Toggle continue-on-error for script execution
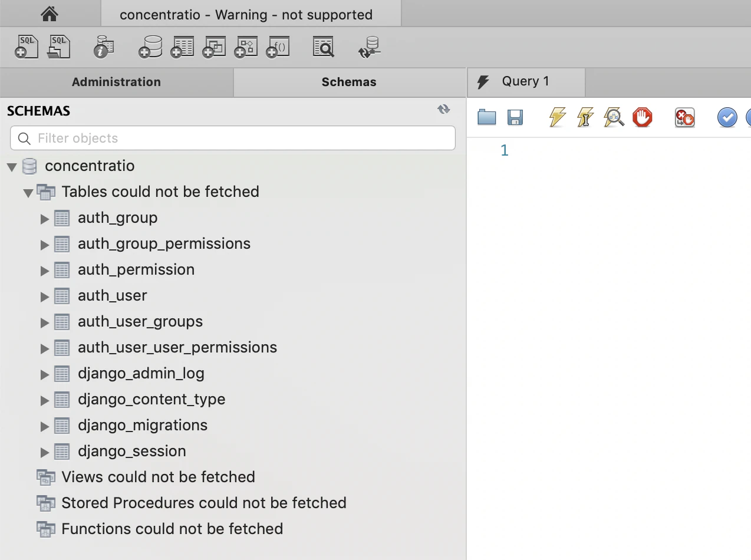Screen dimensions: 751x560 click(684, 117)
